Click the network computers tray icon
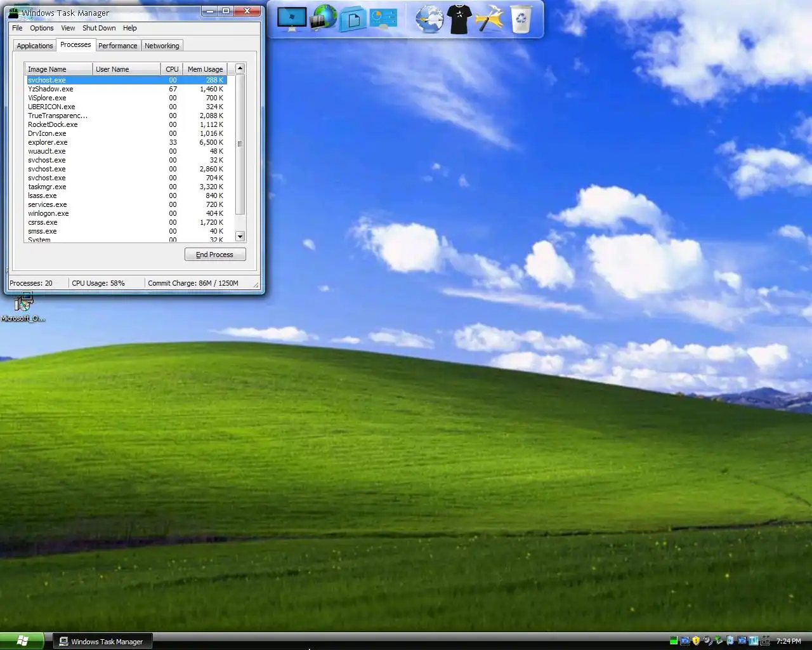 [765, 640]
